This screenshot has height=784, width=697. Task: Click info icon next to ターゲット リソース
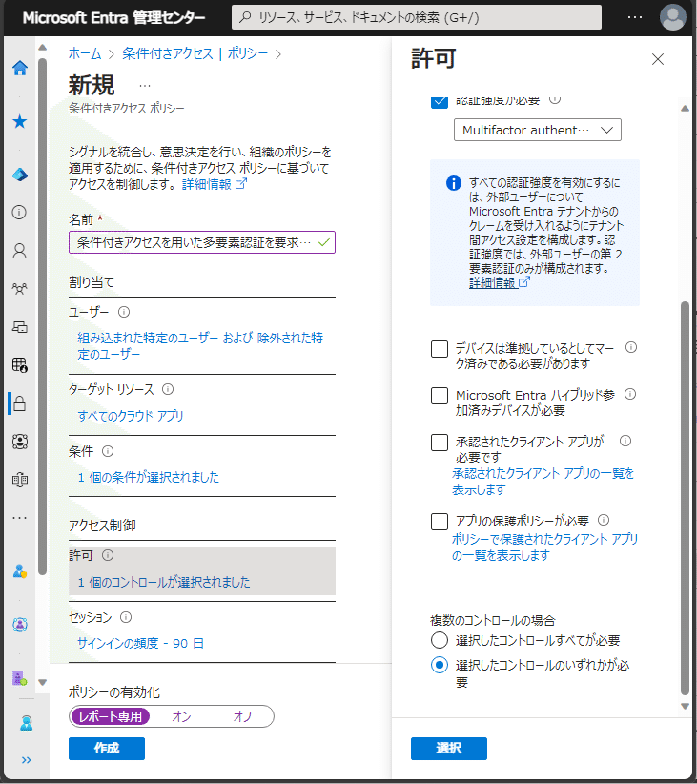pos(168,389)
